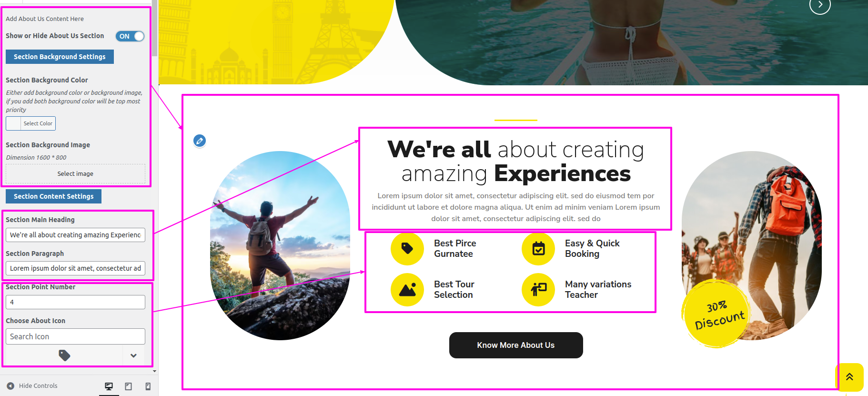Image resolution: width=868 pixels, height=396 pixels.
Task: Switch to desktop preview device icon
Action: point(109,386)
